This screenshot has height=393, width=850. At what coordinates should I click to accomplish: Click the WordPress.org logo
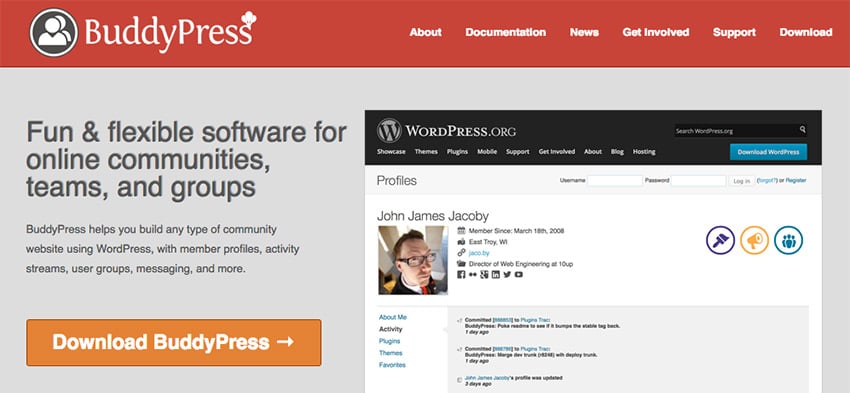[x=446, y=131]
